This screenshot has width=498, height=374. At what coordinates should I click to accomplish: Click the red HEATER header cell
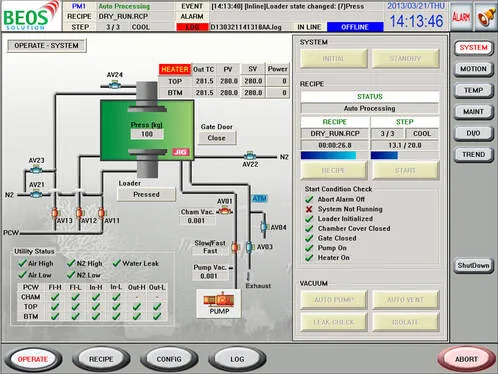175,69
